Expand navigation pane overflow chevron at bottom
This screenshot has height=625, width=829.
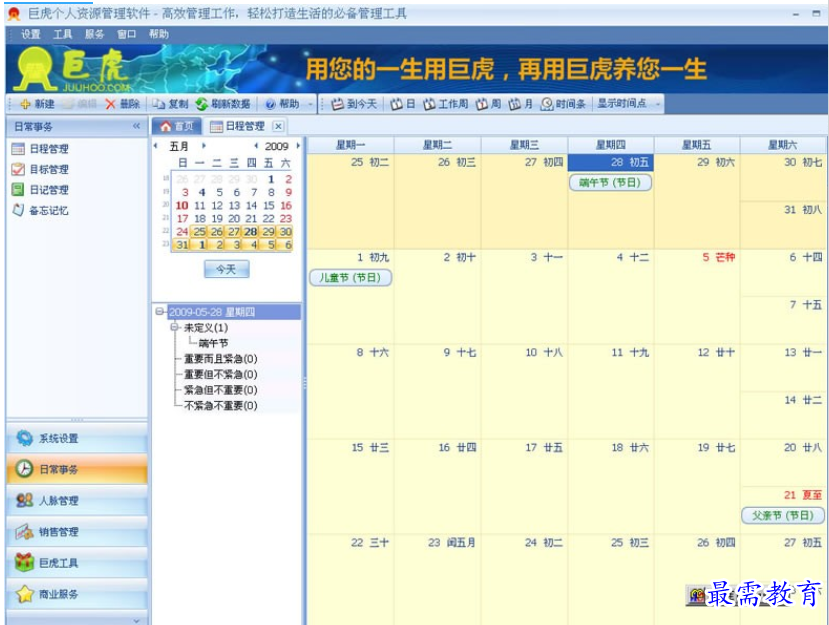coord(137,620)
